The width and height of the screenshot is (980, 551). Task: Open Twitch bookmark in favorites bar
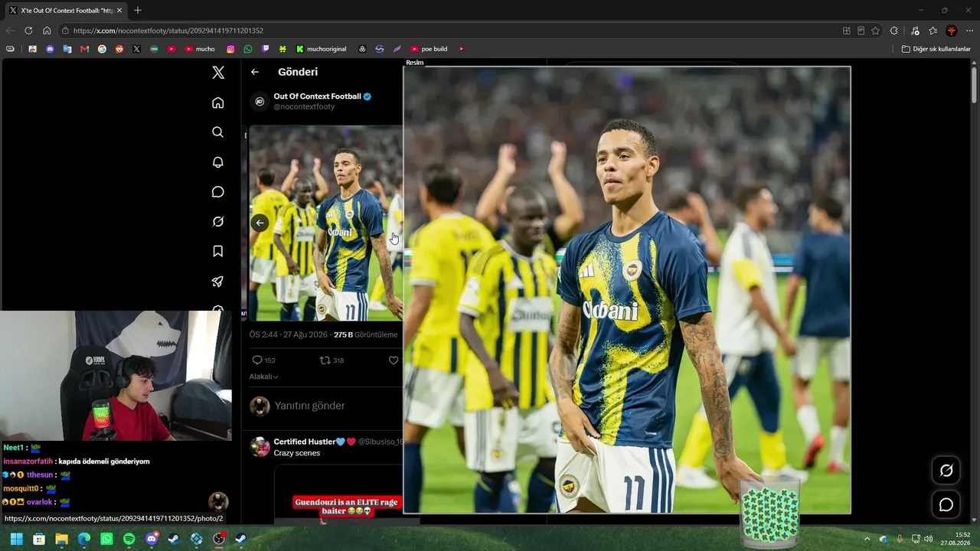point(266,49)
